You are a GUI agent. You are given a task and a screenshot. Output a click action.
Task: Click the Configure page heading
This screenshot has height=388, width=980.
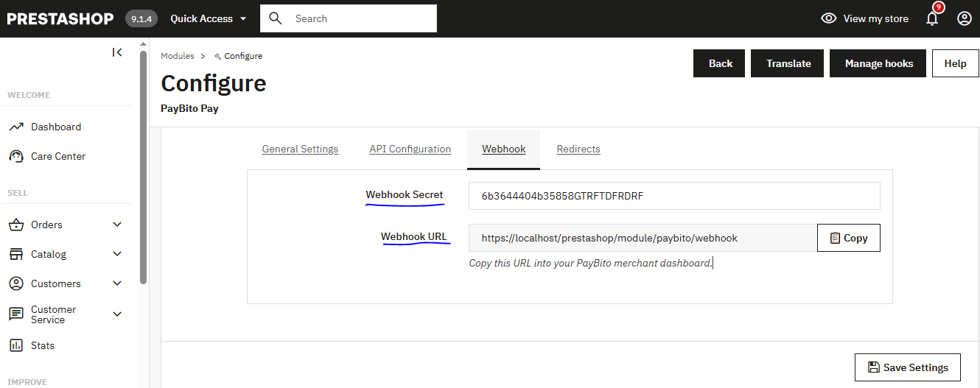point(214,83)
